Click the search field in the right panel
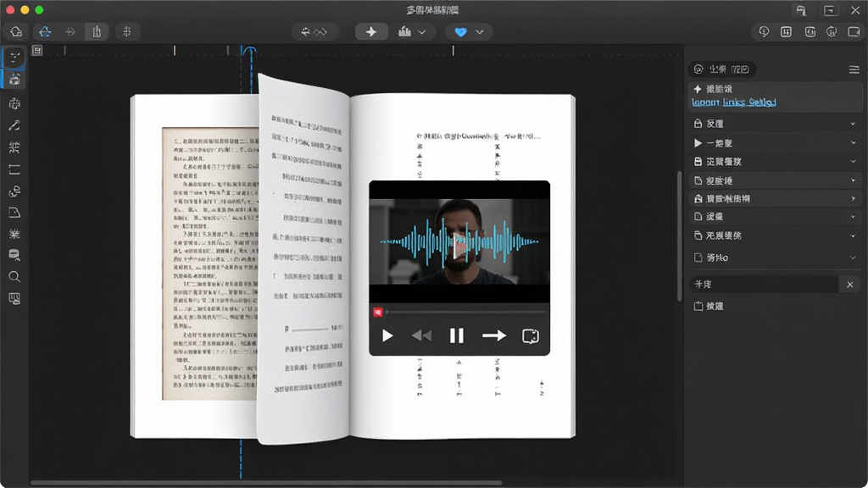The image size is (868, 488). pos(764,285)
